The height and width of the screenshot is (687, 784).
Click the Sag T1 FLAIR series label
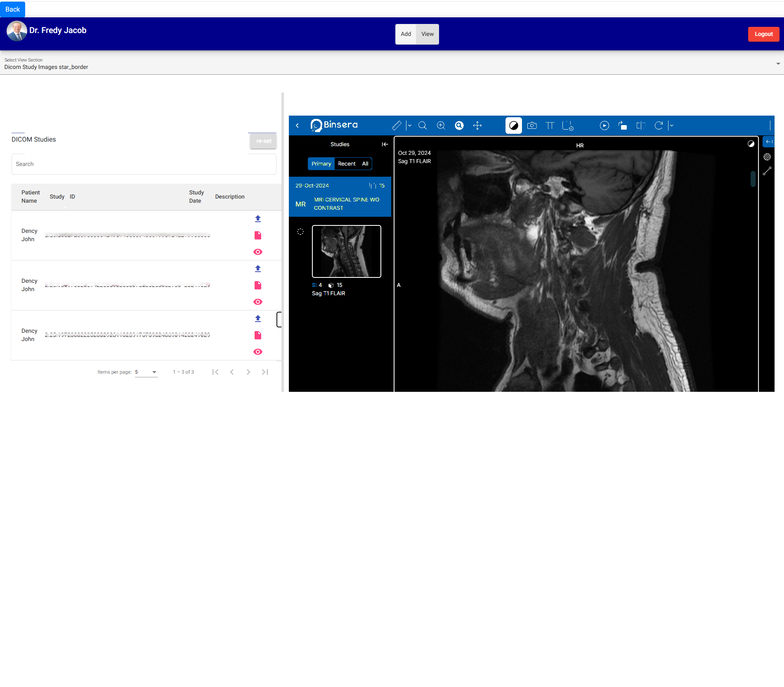(328, 294)
